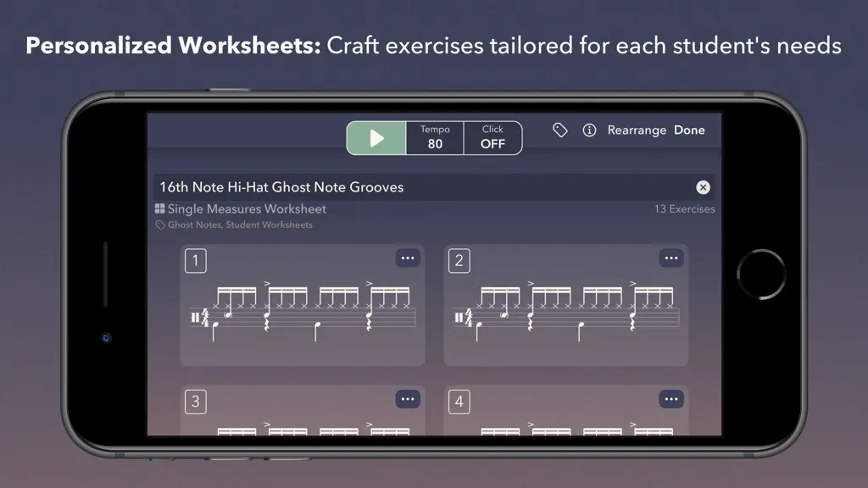Tap the Single Measures Worksheet grid icon
Image resolution: width=868 pixels, height=488 pixels.
point(159,208)
